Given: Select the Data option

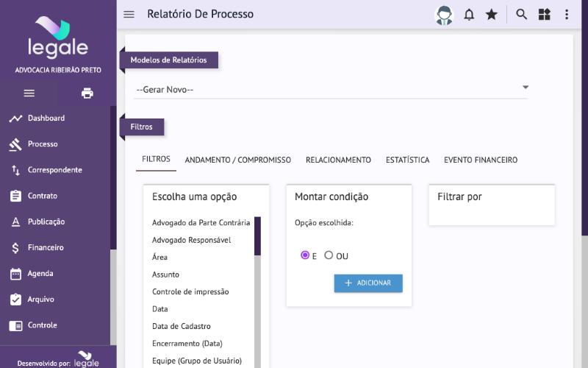Looking at the screenshot, I should [160, 309].
